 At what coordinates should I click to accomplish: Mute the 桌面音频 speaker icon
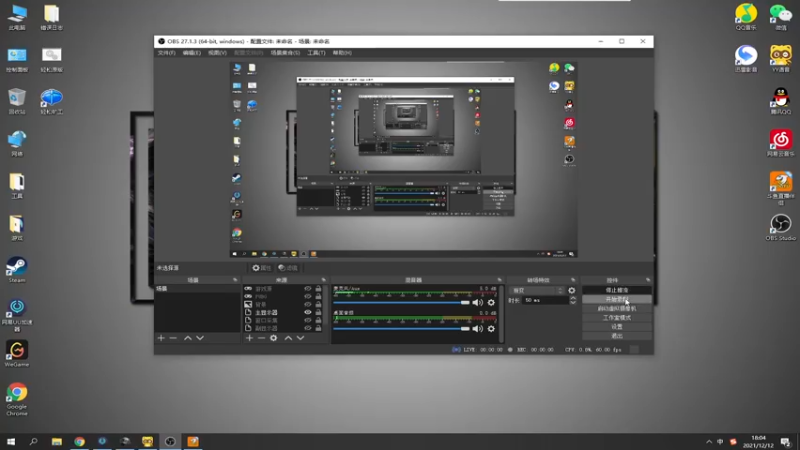coord(478,329)
